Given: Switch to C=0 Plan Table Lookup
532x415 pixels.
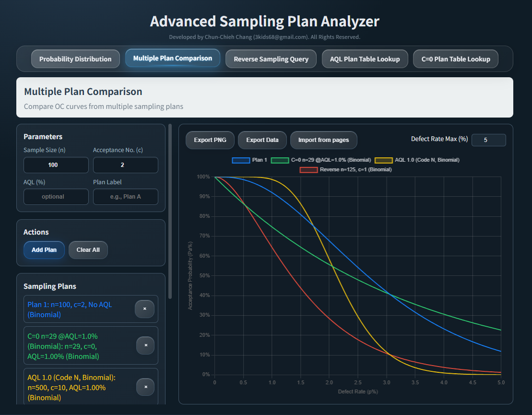Looking at the screenshot, I should coord(455,59).
